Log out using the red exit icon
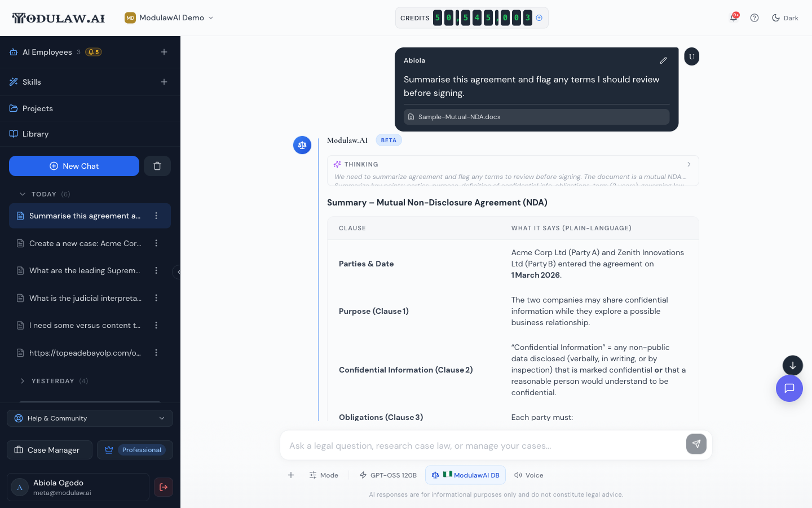Image resolution: width=812 pixels, height=508 pixels. (164, 487)
